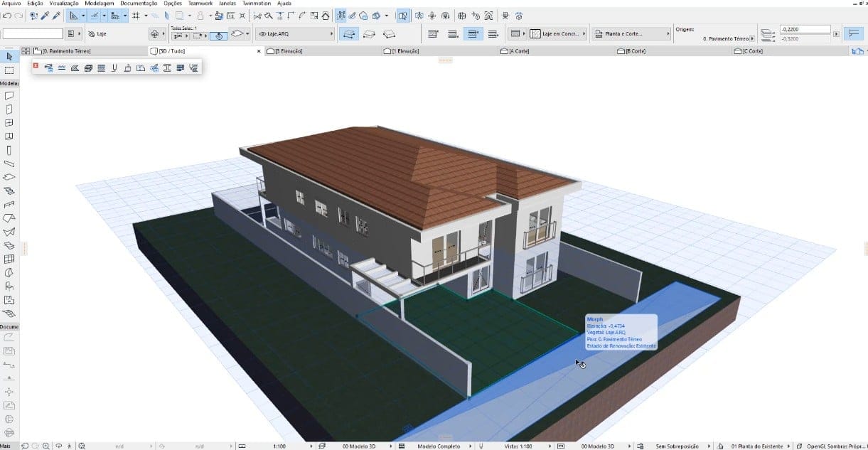The height and width of the screenshot is (450, 868).
Task: Click the red close icon on floating palette
Action: pos(36,65)
